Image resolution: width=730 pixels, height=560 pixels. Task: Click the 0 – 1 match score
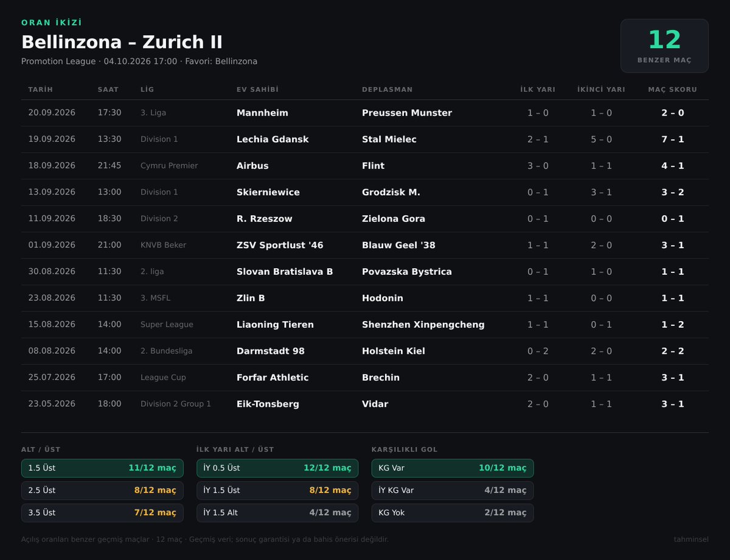pyautogui.click(x=673, y=219)
